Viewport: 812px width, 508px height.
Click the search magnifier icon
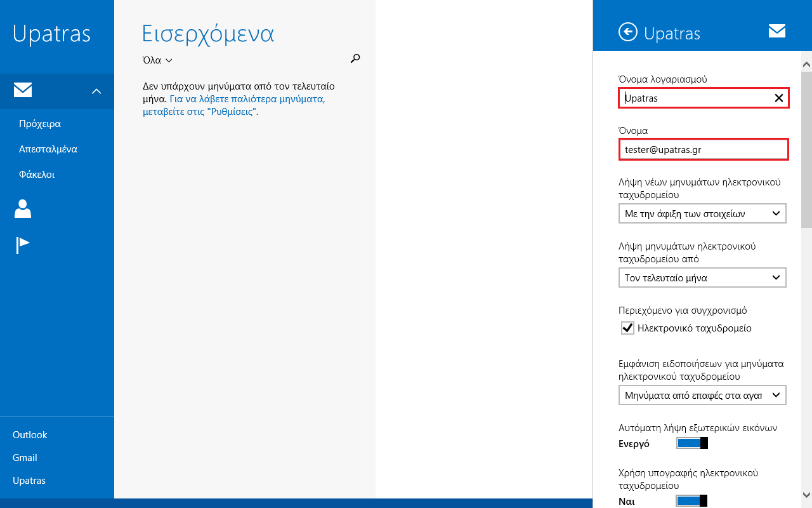click(355, 59)
